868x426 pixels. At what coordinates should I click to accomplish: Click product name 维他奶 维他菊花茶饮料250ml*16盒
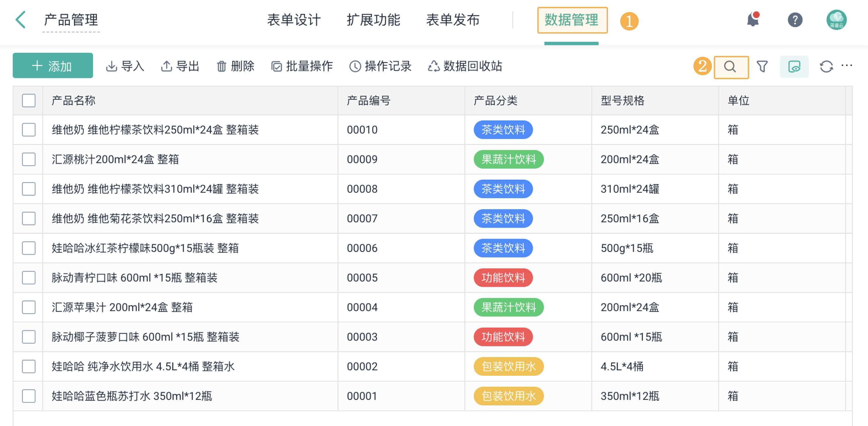coord(155,219)
